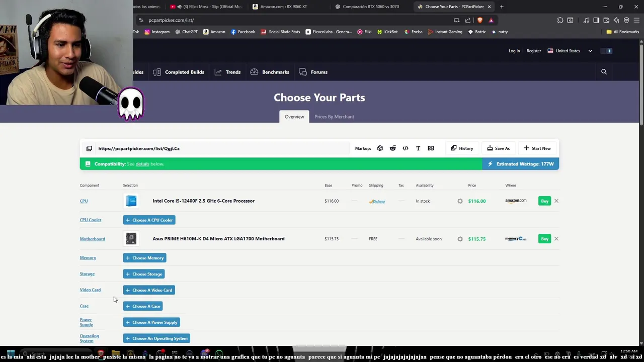This screenshot has height=362, width=644.
Task: Open site search magnifier icon
Action: pyautogui.click(x=604, y=72)
